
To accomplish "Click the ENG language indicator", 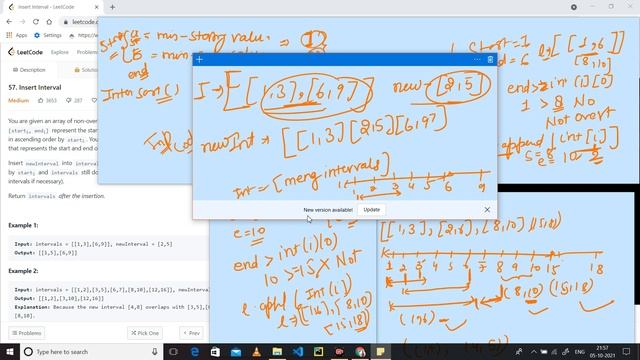I will (580, 352).
